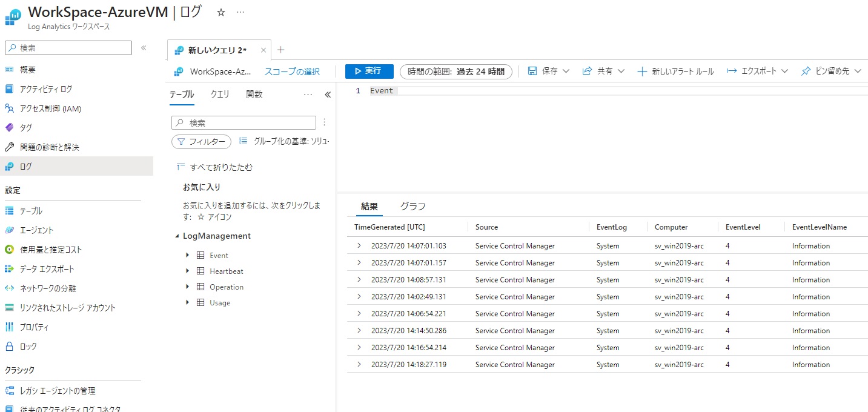Screen dimensions: 868x412
Task: Switch to the クエリ tab
Action: point(220,95)
